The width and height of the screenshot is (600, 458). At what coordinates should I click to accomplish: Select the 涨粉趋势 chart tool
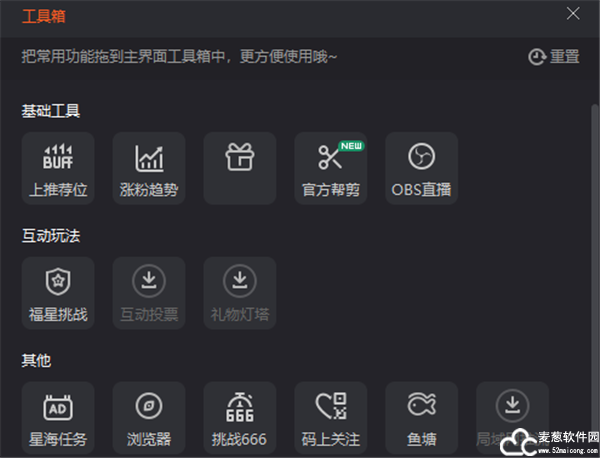click(149, 168)
